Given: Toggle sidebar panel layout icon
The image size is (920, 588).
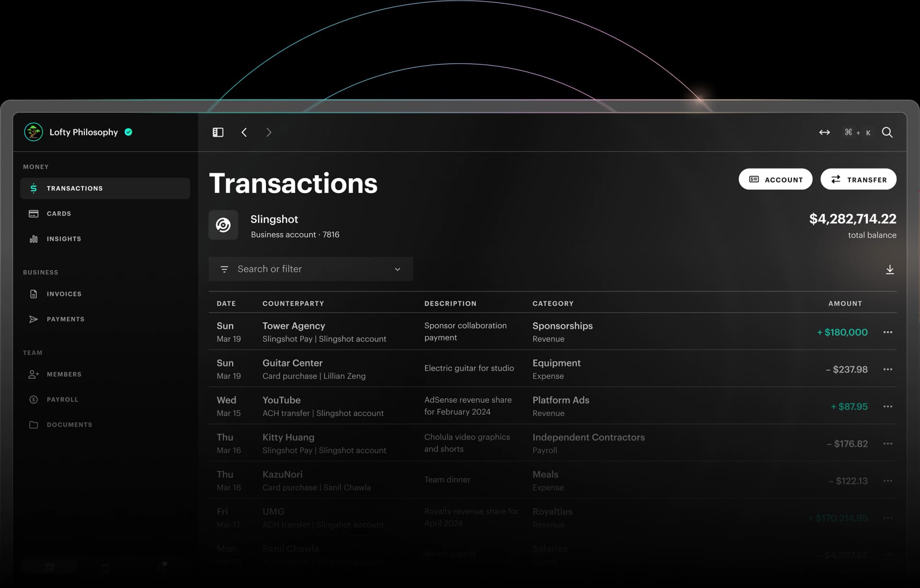Looking at the screenshot, I should [x=217, y=132].
